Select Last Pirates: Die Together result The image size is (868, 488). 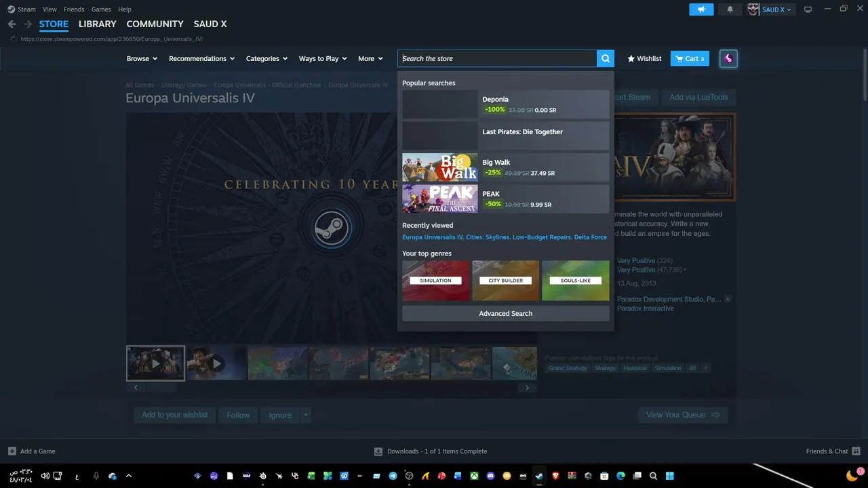pyautogui.click(x=506, y=136)
